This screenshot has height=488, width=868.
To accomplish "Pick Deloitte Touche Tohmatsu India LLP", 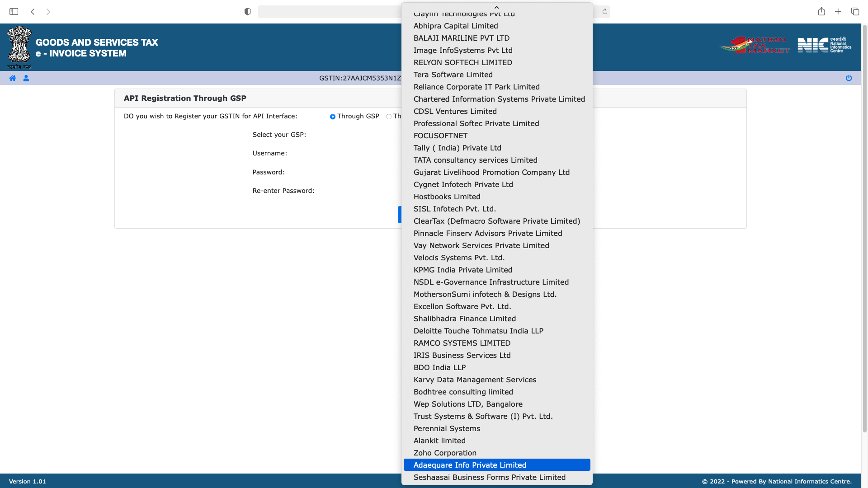I will click(x=497, y=331).
